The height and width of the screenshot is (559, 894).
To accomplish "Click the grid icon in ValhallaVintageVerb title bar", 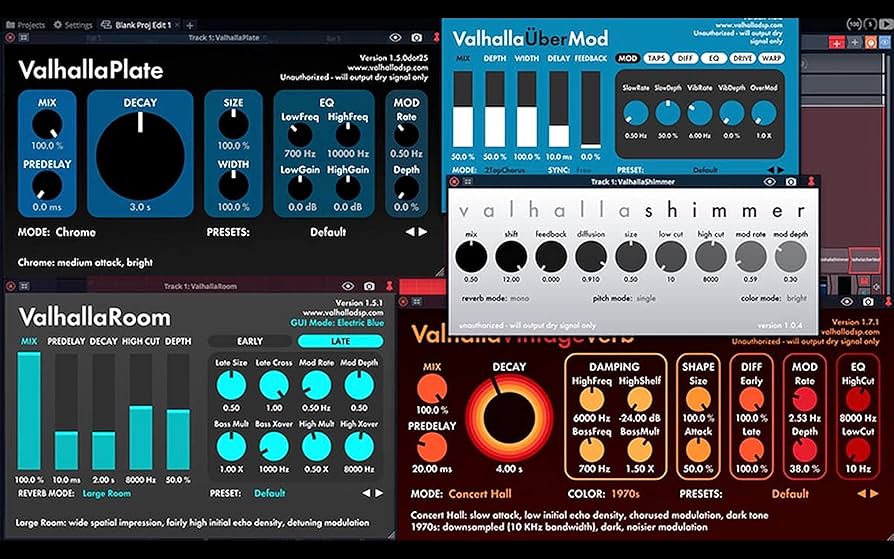I will [417, 301].
